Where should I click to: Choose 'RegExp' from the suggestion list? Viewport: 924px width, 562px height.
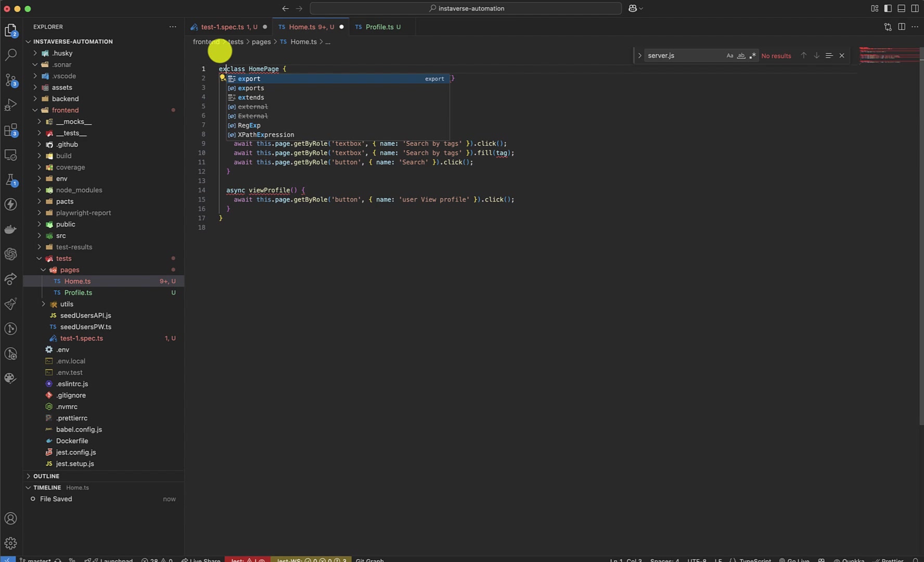(x=338, y=125)
